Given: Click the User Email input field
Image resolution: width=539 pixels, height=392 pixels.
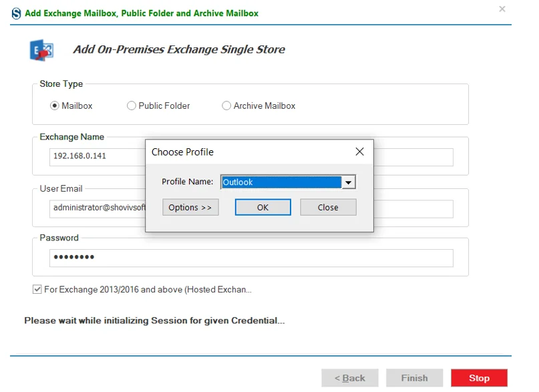Looking at the screenshot, I should coord(251,209).
